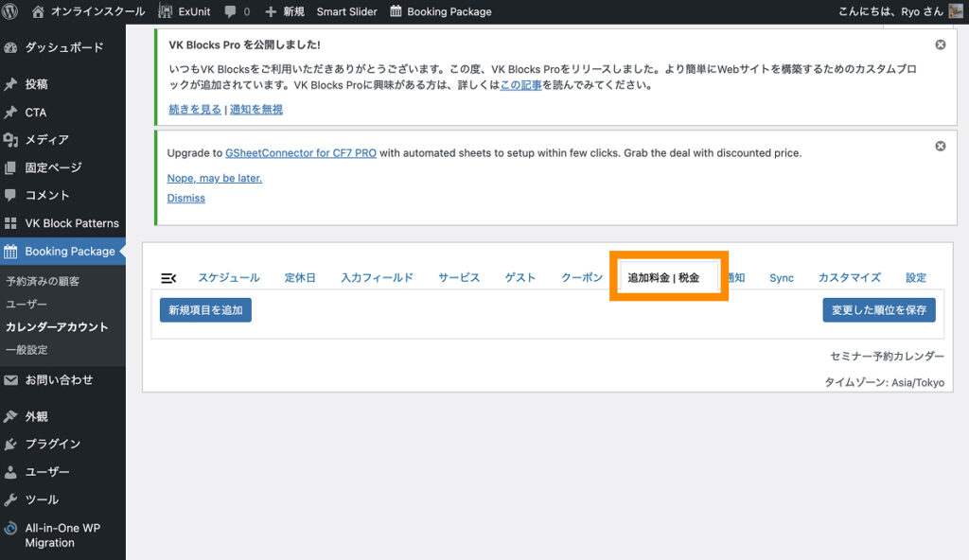Open the メディア library menu
Viewport: 969px width, 560px height.
click(x=46, y=140)
